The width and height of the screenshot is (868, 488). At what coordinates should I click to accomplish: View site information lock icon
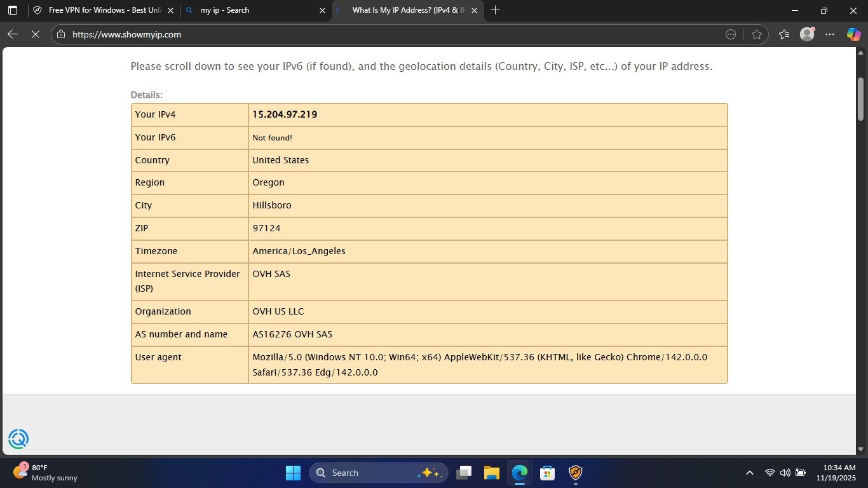(x=60, y=34)
